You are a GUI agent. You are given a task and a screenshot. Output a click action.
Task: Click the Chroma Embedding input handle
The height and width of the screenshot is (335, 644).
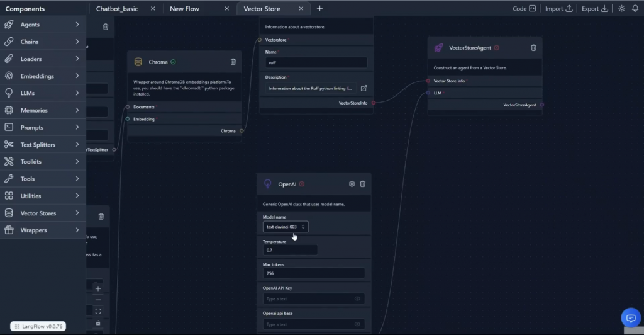(x=128, y=119)
